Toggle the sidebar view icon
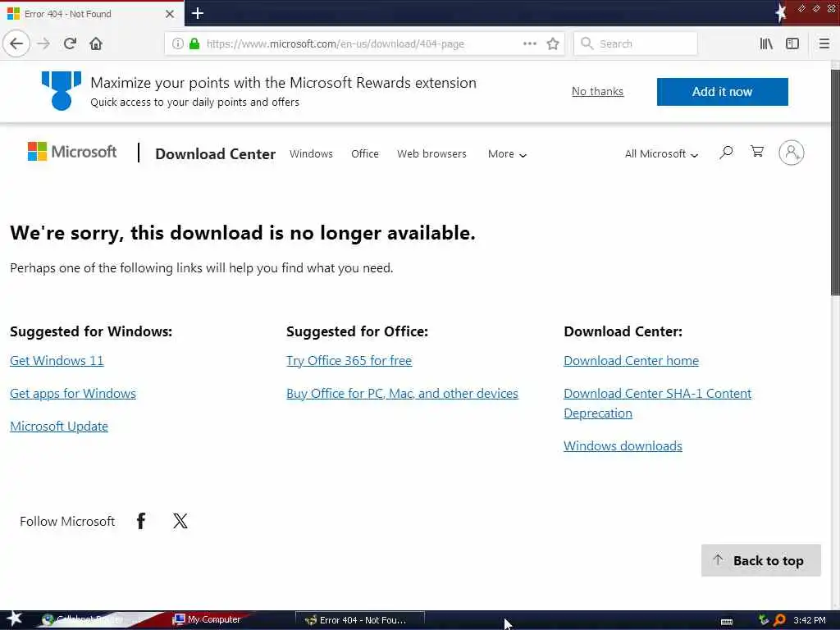 pyautogui.click(x=792, y=43)
